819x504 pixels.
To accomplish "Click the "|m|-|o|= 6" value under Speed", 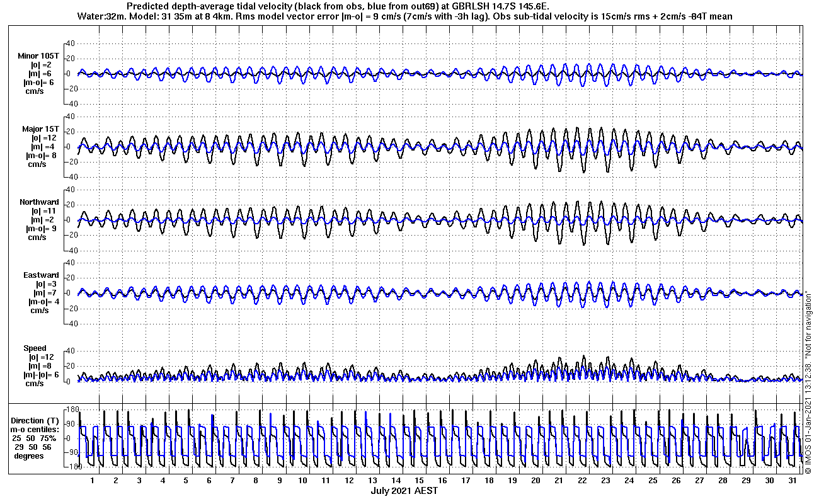I will click(42, 374).
